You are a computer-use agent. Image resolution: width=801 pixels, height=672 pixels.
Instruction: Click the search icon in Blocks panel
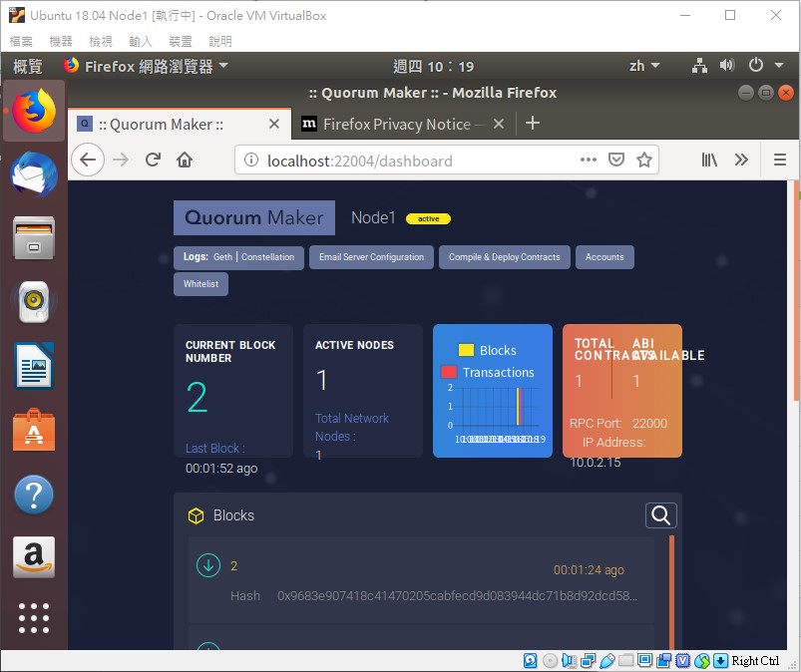click(x=660, y=514)
